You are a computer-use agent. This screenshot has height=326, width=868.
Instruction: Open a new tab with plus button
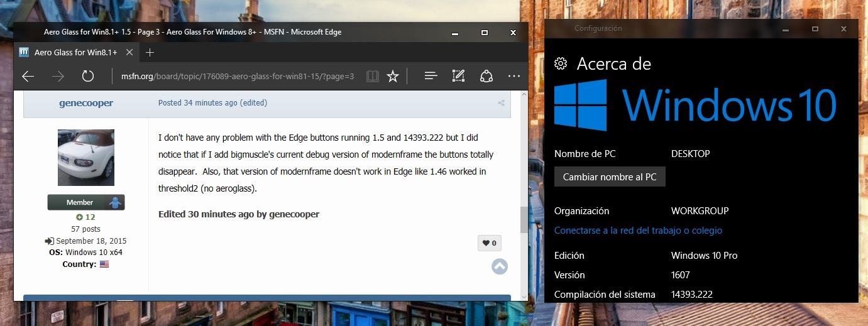(x=150, y=52)
